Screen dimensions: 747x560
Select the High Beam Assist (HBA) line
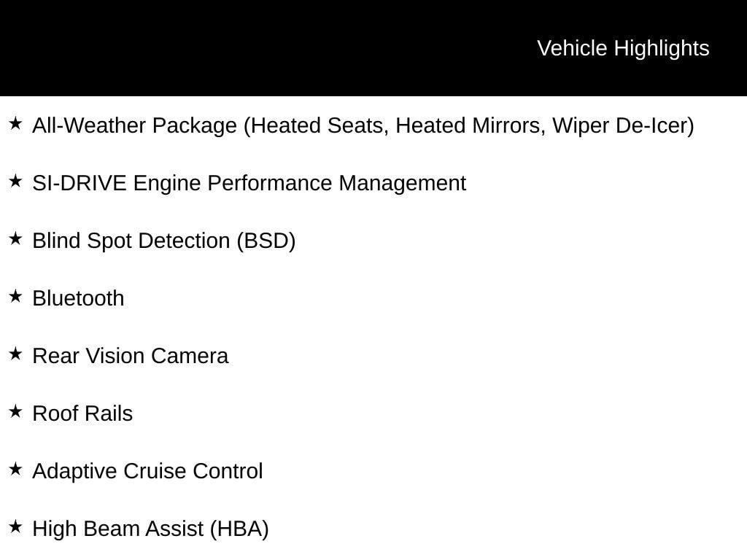(x=150, y=529)
